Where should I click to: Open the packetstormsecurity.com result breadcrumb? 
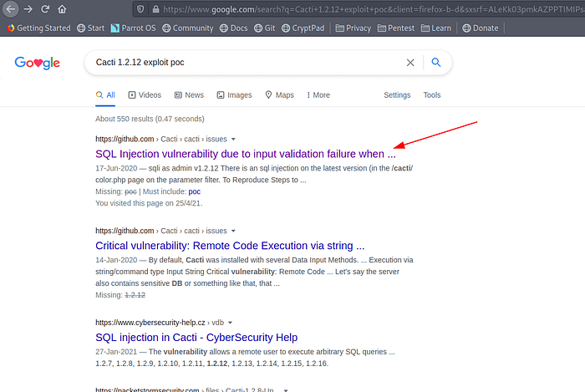tap(185, 389)
